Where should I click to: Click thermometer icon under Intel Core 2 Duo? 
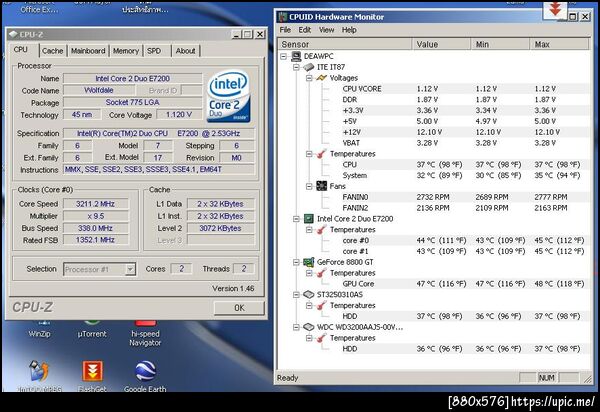321,230
